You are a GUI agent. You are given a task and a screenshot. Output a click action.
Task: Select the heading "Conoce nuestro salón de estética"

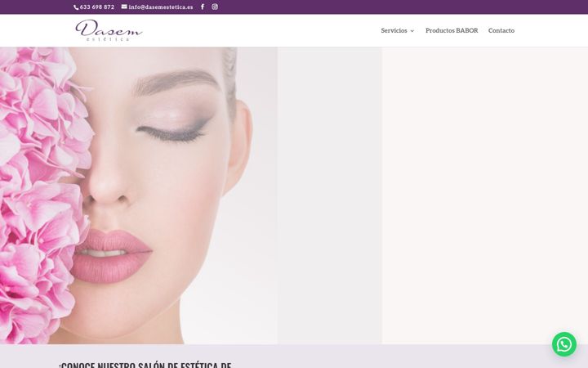click(145, 365)
